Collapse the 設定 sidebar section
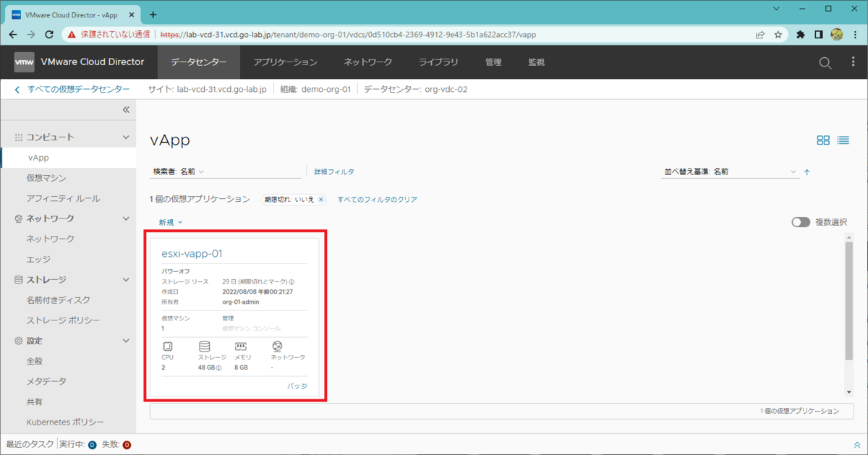Viewport: 868px width, 455px height. coord(126,340)
